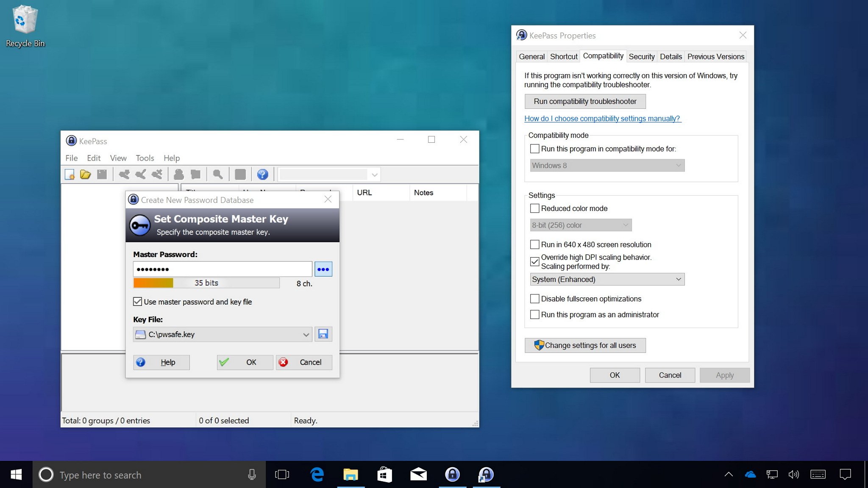
Task: Enable 'Reduced color mode' checkbox
Action: [x=535, y=208]
